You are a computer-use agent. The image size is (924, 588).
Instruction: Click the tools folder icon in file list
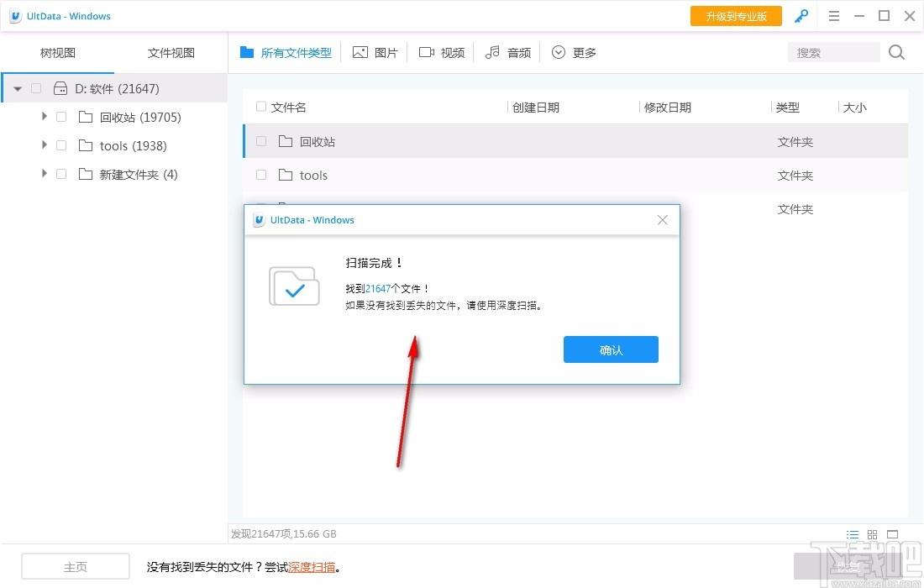point(286,175)
